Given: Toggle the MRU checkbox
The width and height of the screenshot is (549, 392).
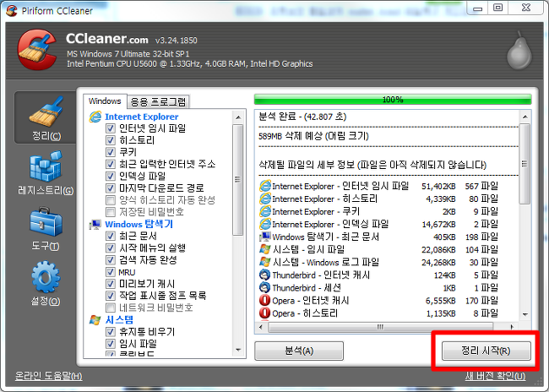Looking at the screenshot, I should [111, 272].
